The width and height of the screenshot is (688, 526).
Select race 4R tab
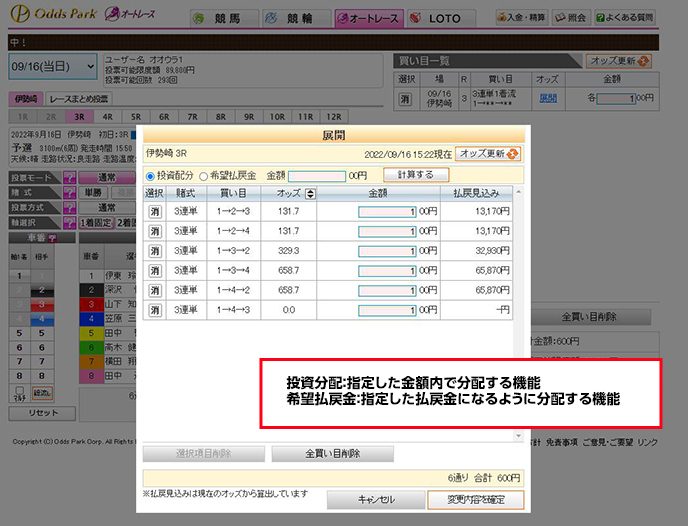[x=108, y=117]
